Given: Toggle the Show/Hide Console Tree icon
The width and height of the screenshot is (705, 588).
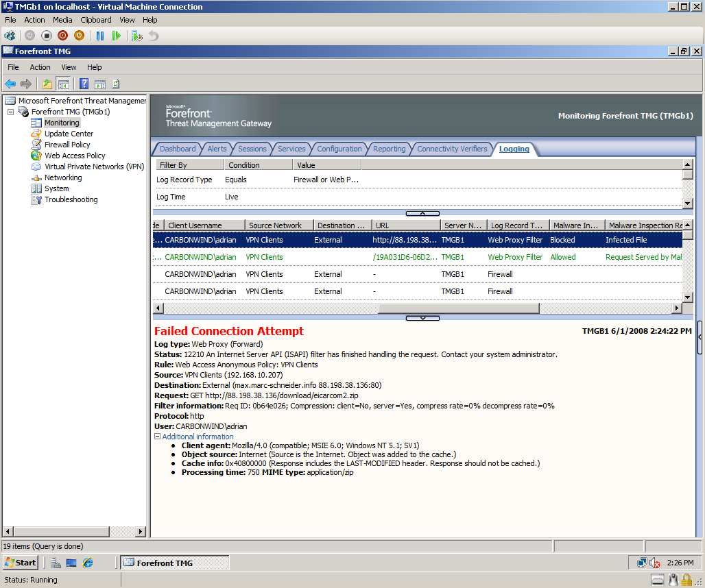Looking at the screenshot, I should pos(63,84).
